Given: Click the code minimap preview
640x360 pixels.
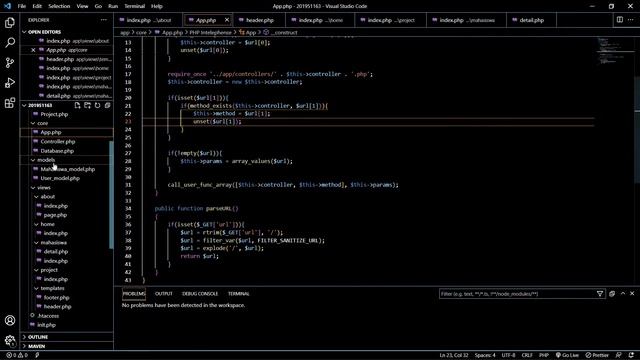Looking at the screenshot, I should (614, 51).
